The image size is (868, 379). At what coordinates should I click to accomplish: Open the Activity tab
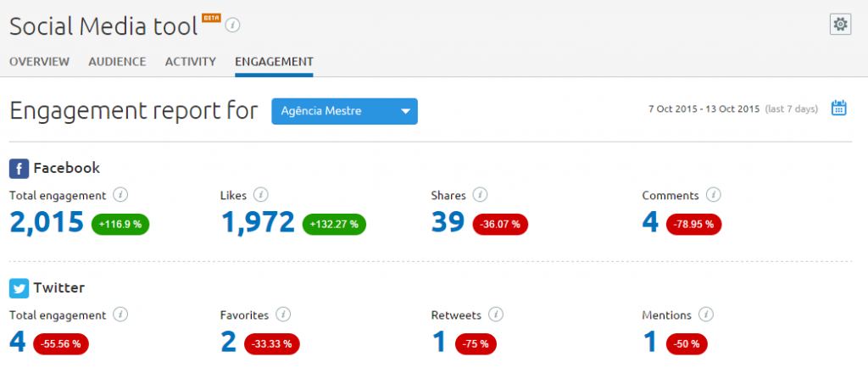point(190,61)
